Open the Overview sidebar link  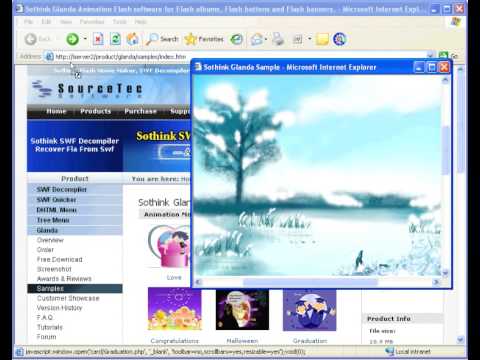tap(50, 240)
